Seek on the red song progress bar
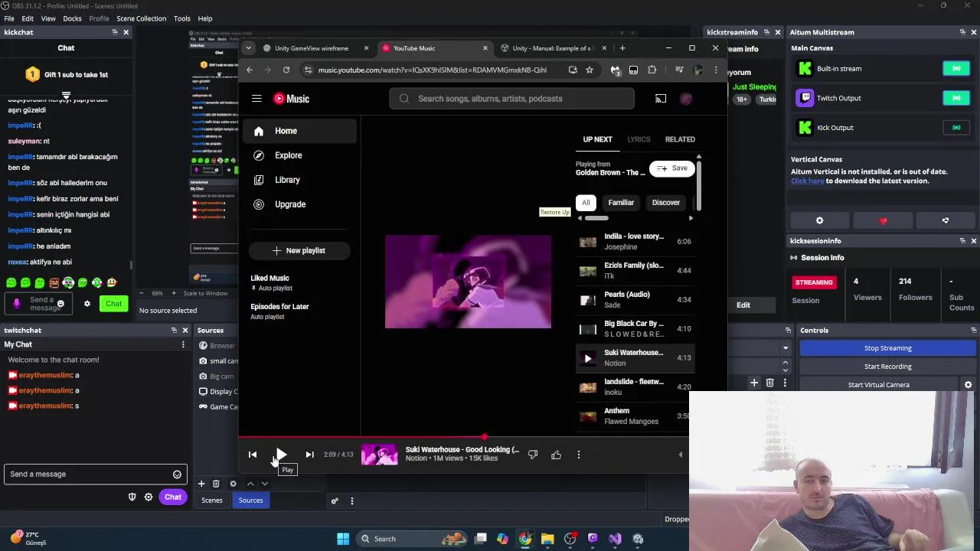The width and height of the screenshot is (980, 551). coord(361,438)
